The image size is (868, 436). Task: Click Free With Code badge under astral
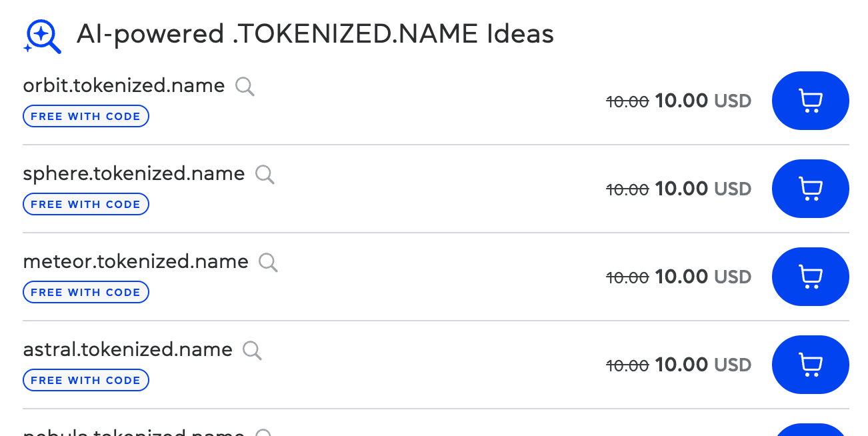[x=86, y=380]
